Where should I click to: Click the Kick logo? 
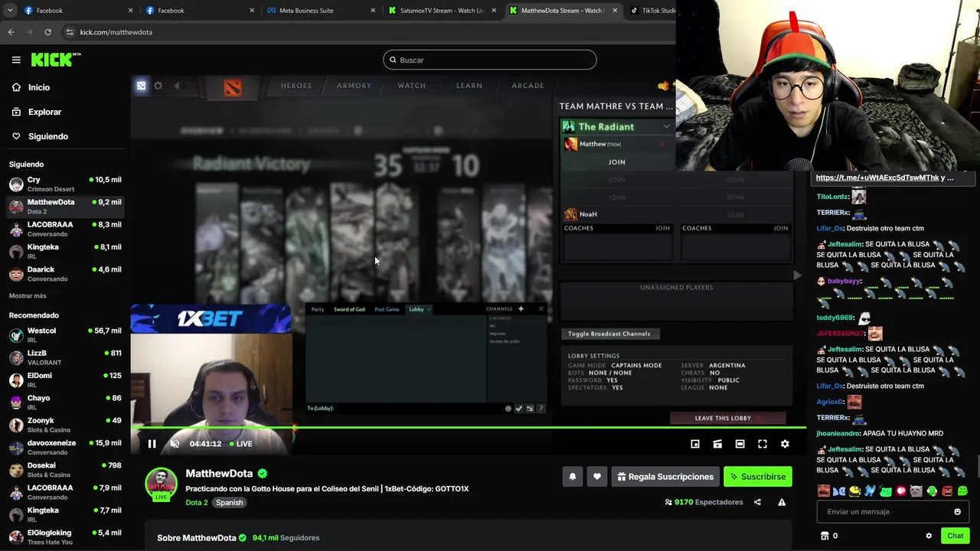[55, 60]
